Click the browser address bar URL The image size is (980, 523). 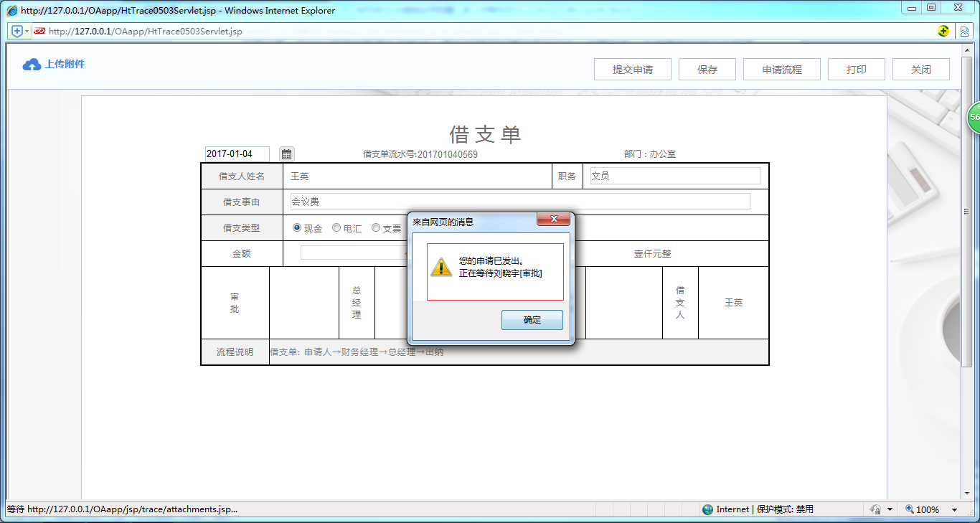[x=146, y=32]
